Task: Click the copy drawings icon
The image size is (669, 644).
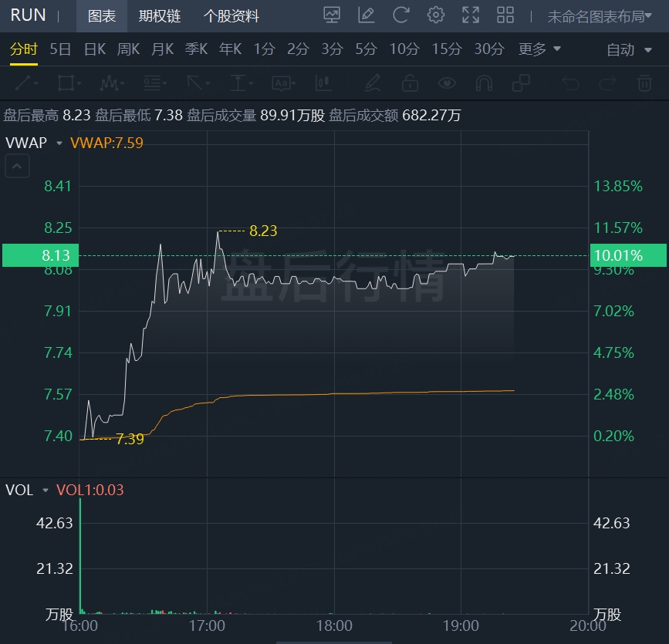Action: (521, 83)
